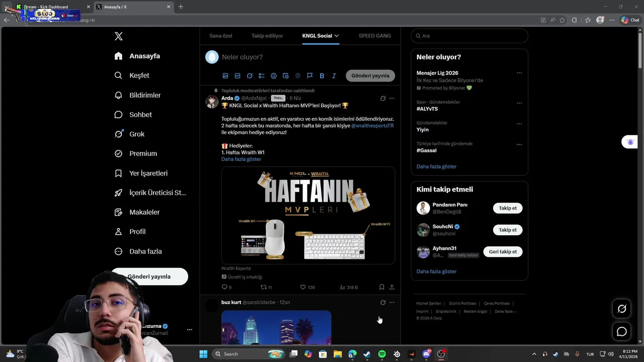Screen dimensions: 644x362
Task: Open a new browser tab
Action: coord(181,7)
